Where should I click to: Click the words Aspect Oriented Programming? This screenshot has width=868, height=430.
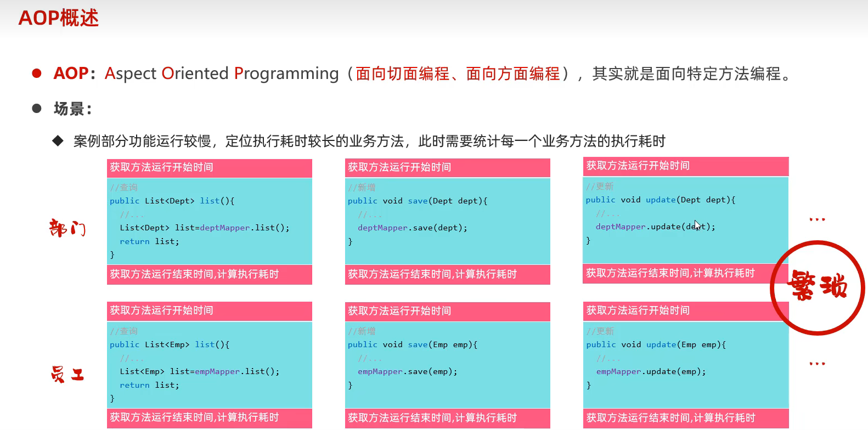[222, 73]
